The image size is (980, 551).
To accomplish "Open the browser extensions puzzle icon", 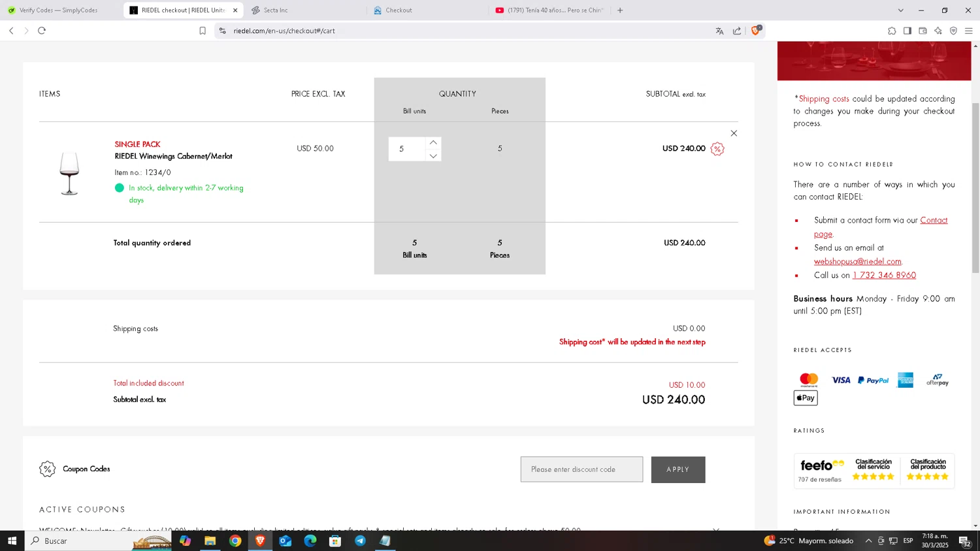I will pos(892,31).
